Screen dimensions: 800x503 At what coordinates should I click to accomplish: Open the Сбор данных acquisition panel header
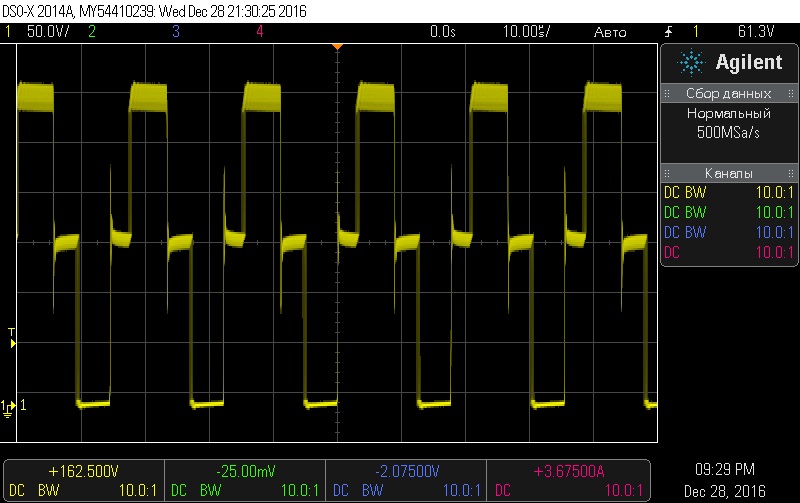pyautogui.click(x=727, y=93)
